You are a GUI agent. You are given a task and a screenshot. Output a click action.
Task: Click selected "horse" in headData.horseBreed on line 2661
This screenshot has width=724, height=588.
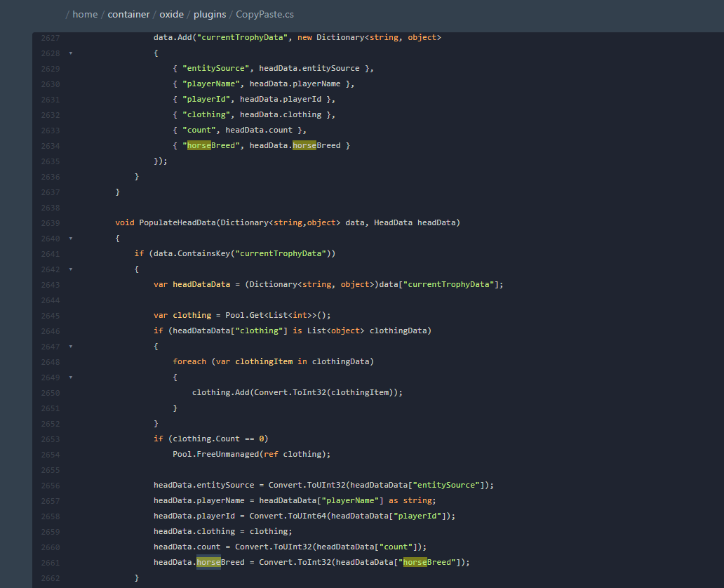pos(208,562)
